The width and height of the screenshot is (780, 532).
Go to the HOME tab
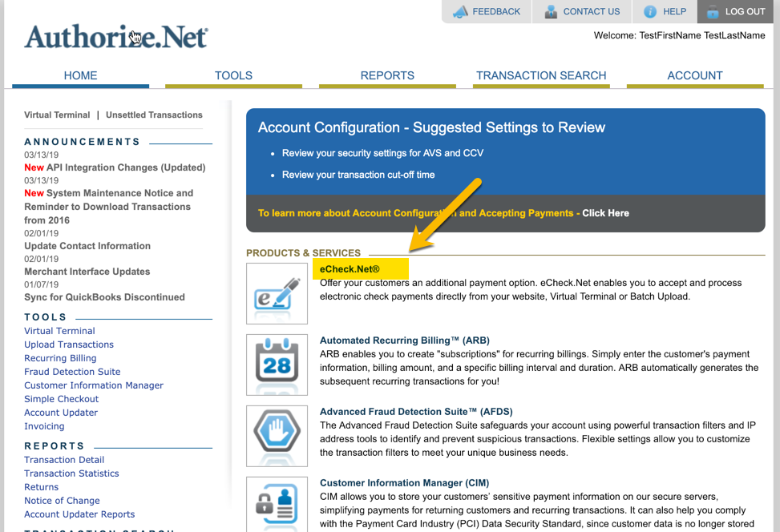coord(81,75)
